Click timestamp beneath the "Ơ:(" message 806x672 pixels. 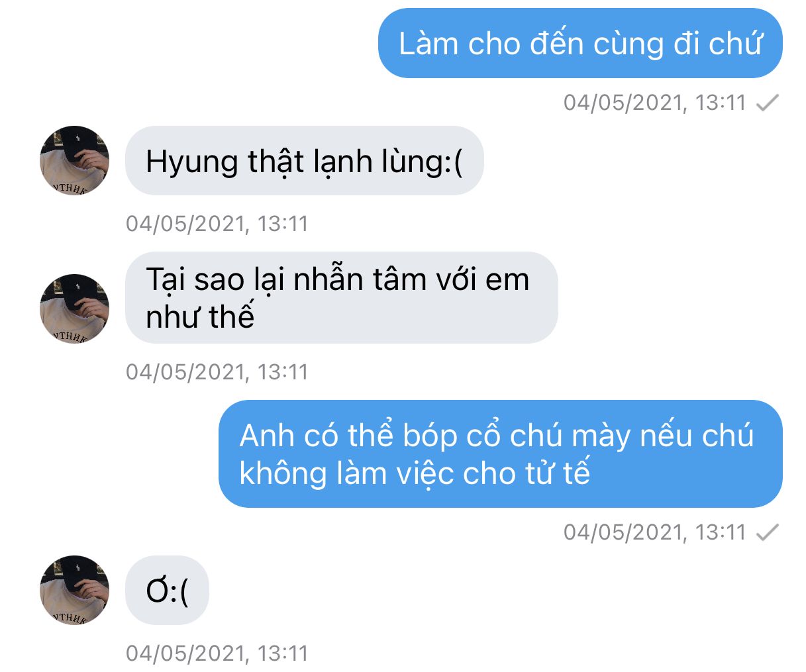(x=217, y=653)
